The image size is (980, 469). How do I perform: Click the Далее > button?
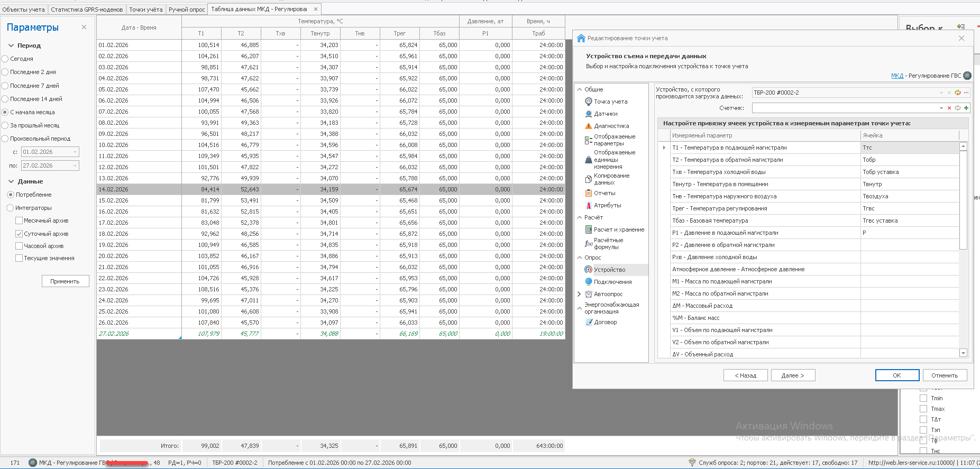792,375
